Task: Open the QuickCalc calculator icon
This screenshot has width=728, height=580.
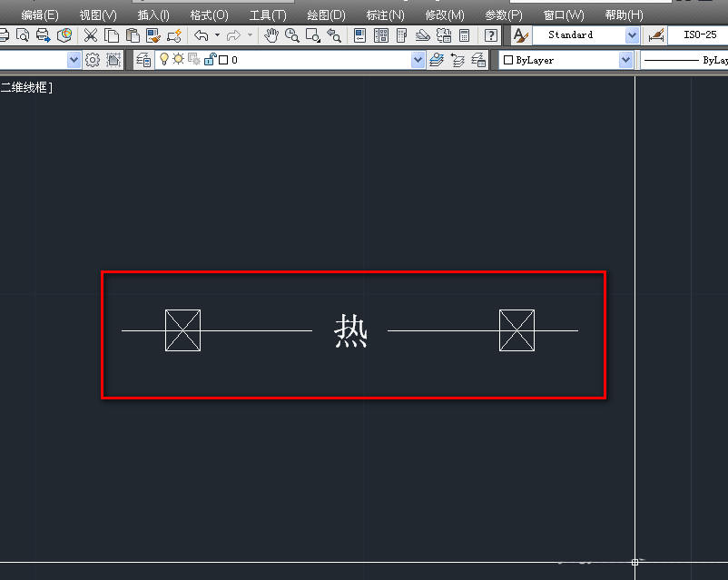Action: [464, 35]
